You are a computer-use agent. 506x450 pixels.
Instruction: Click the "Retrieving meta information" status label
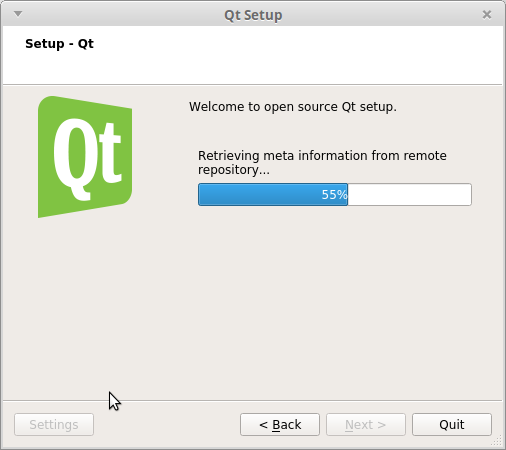pos(322,162)
